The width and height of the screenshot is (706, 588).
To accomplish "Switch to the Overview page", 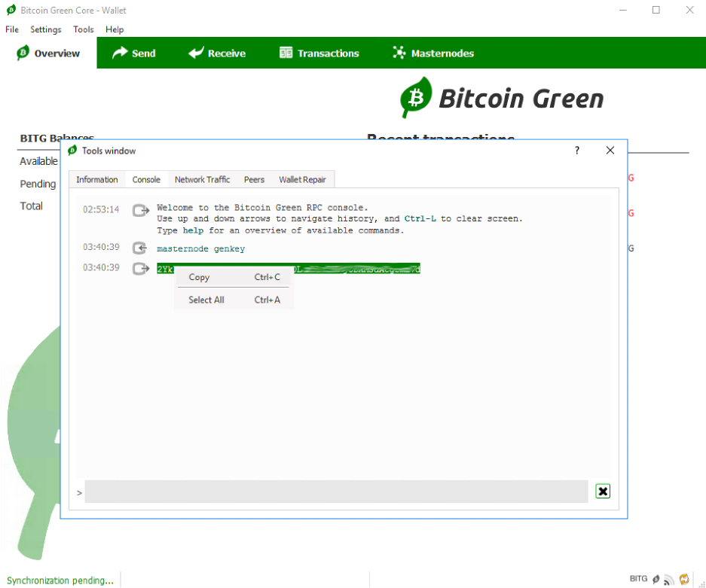I will pos(48,53).
